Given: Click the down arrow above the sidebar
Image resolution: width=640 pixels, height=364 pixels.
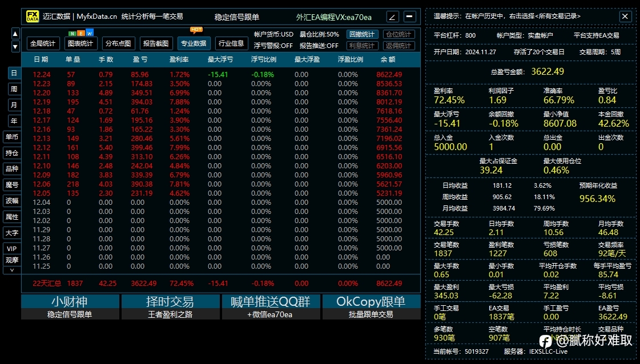Looking at the screenshot, I should 15,47.
